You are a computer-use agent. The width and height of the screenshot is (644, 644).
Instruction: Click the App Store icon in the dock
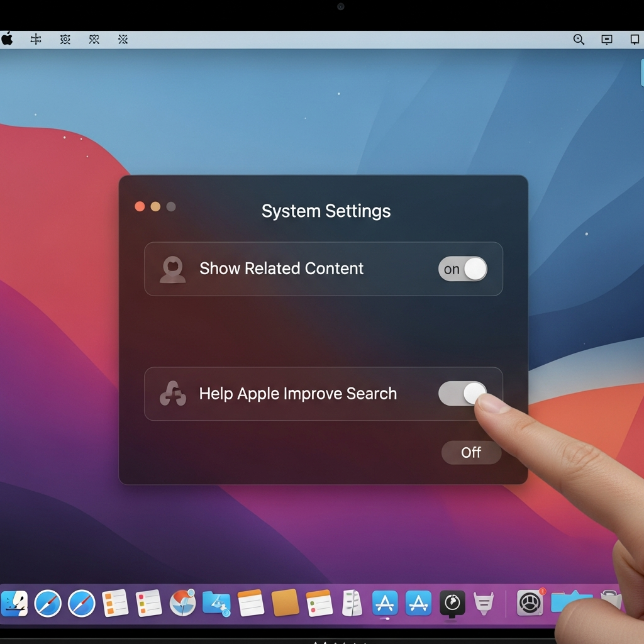tap(386, 604)
